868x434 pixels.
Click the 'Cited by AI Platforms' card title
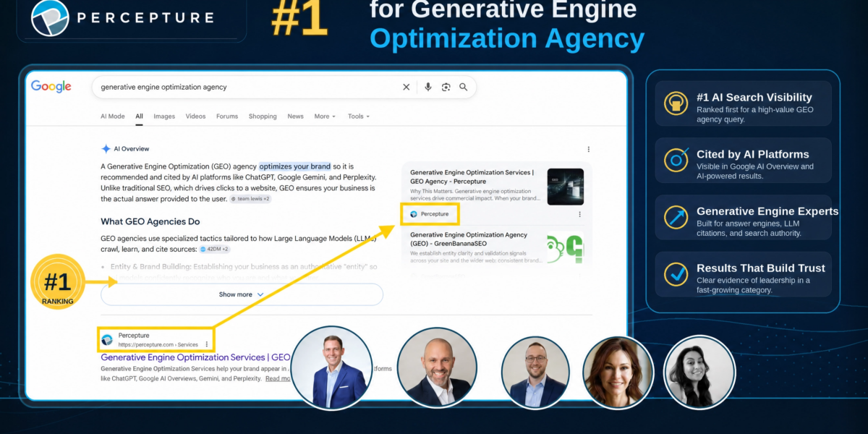click(753, 154)
